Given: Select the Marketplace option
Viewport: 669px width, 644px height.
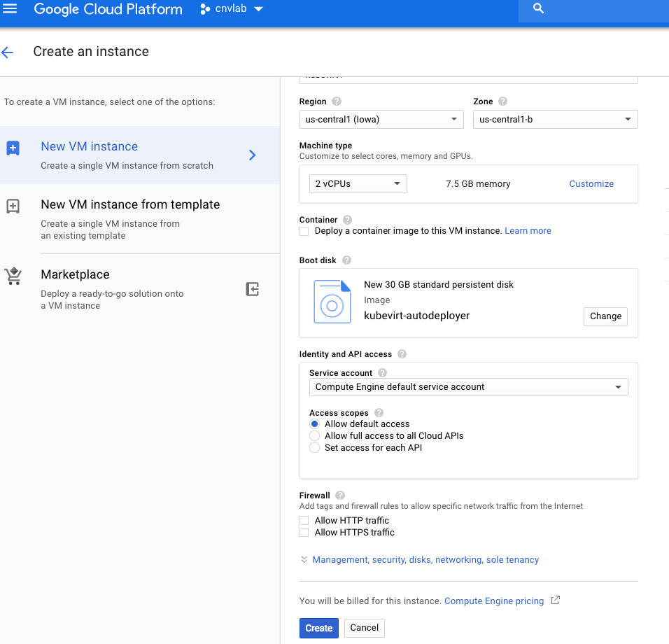Looking at the screenshot, I should click(x=76, y=275).
